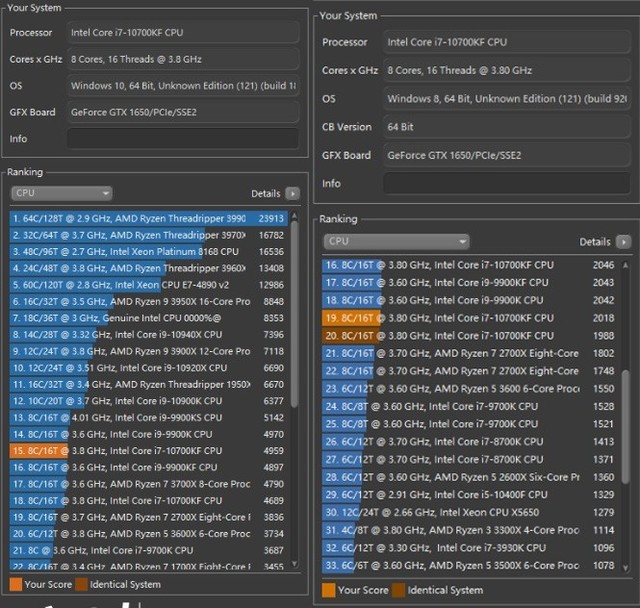
Task: Open Details arrow in right Cinebench panel
Action: 623,242
